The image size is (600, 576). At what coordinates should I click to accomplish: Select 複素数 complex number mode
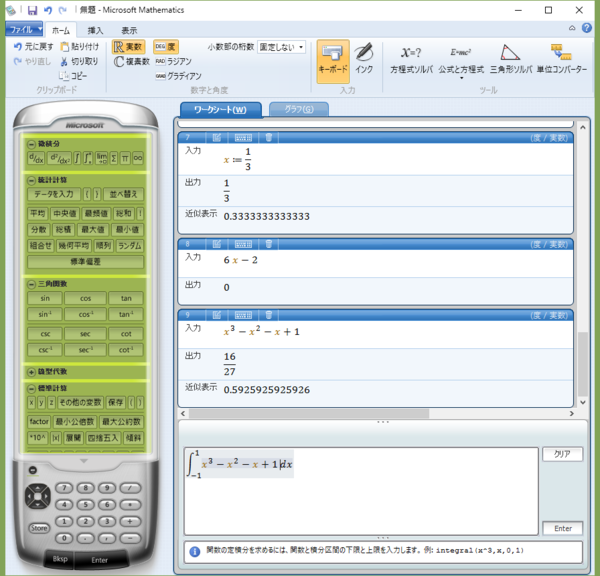132,62
